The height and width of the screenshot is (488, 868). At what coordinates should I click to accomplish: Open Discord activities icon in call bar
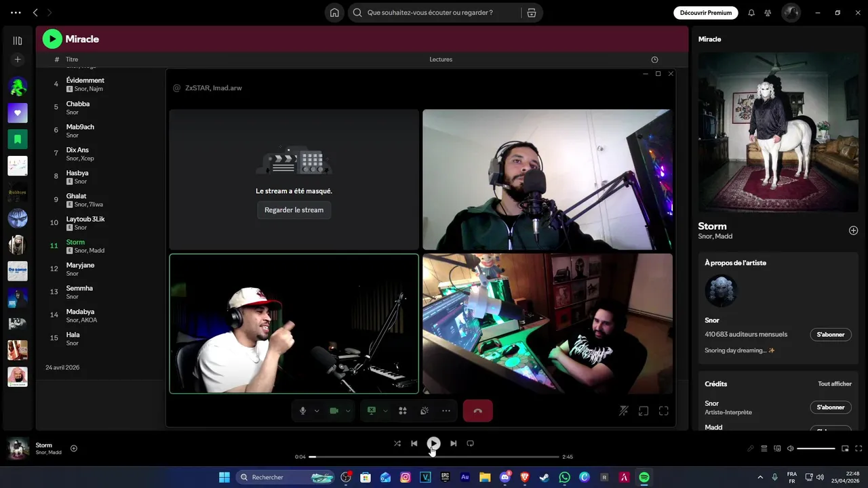[x=402, y=411]
